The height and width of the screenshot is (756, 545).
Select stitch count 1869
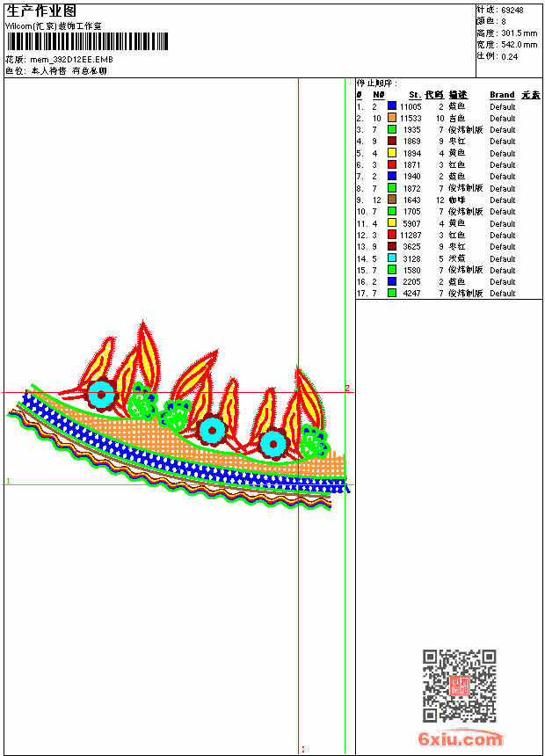coord(412,142)
